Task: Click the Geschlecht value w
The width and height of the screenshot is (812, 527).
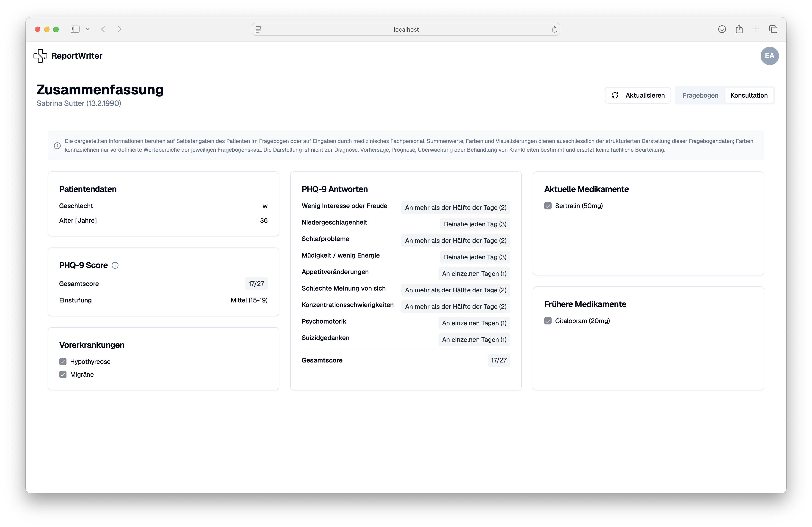Action: click(265, 206)
